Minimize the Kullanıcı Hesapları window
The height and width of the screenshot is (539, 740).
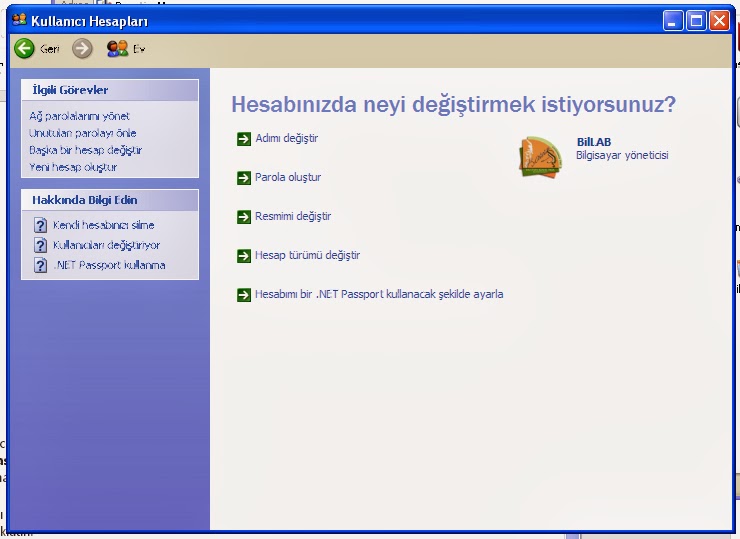click(673, 21)
